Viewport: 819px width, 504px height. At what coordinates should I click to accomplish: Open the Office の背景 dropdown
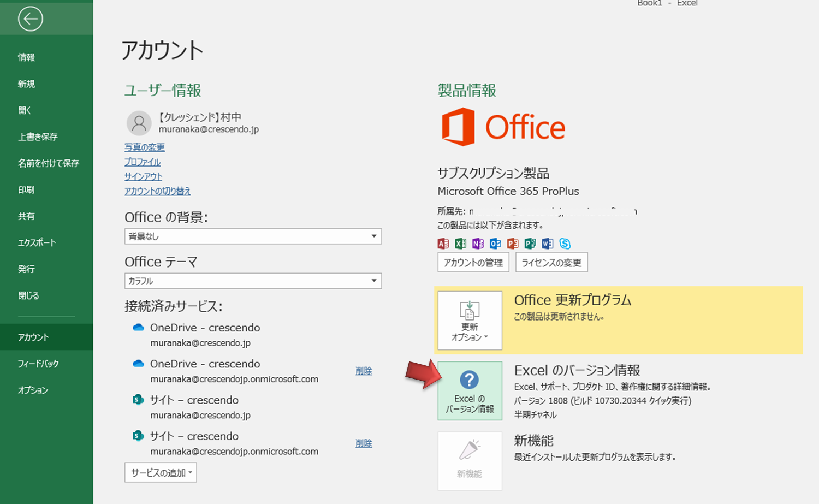pos(253,236)
